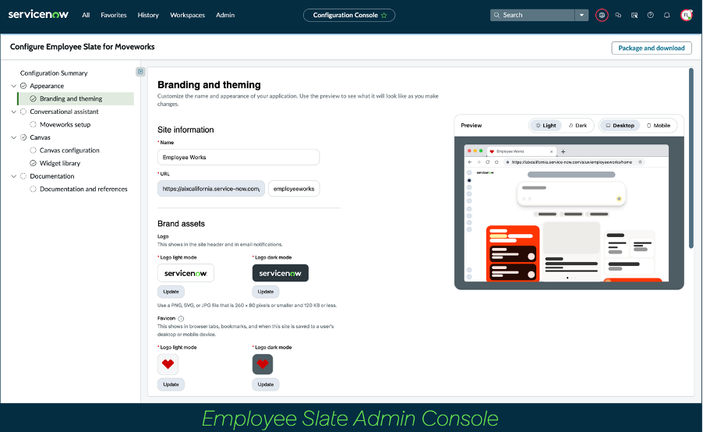The width and height of the screenshot is (703, 432).
Task: Click the Appearance tree label
Action: pos(47,86)
